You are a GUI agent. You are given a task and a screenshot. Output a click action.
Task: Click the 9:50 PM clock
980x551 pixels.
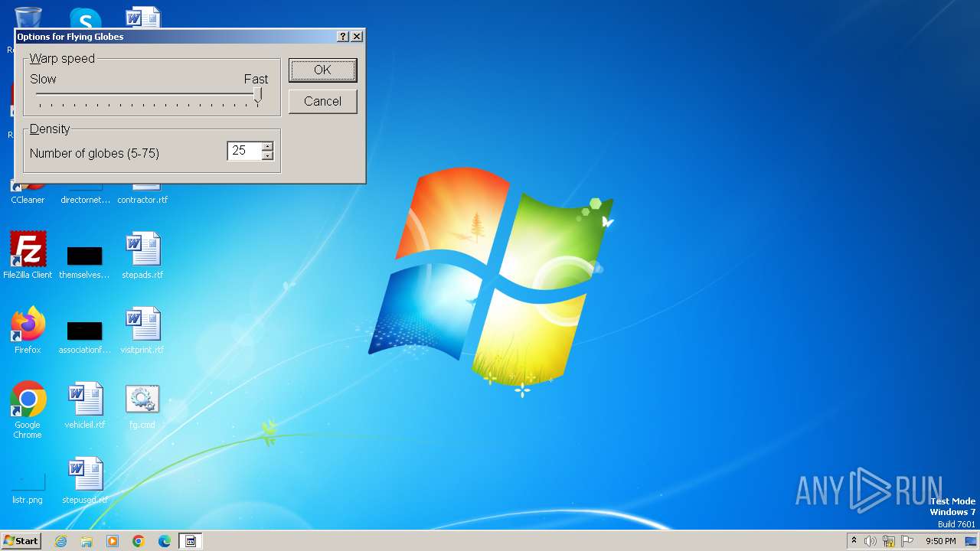940,541
